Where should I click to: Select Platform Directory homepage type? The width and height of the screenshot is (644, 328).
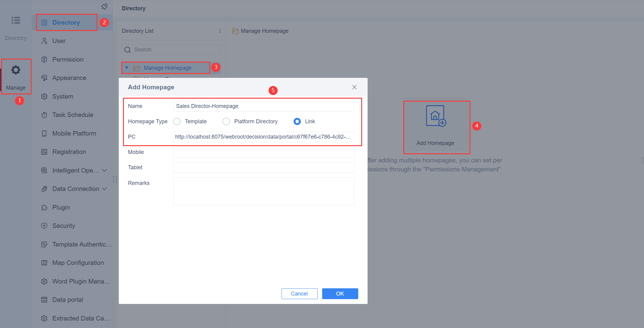226,121
